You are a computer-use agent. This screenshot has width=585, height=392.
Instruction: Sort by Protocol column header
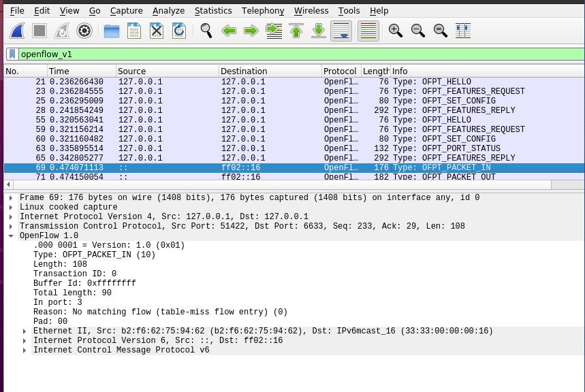pyautogui.click(x=341, y=71)
